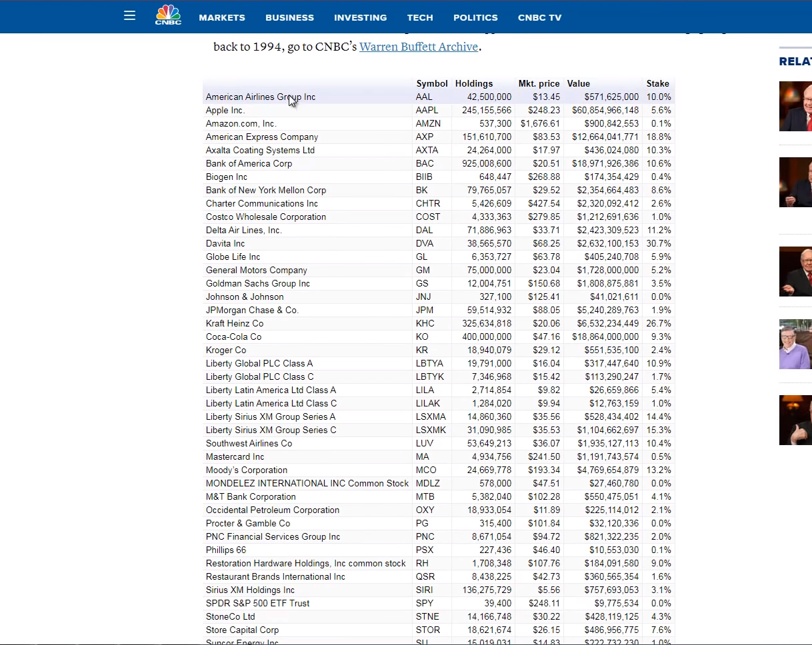Click the Globe Life Inc name
The height and width of the screenshot is (645, 812).
pyautogui.click(x=233, y=257)
